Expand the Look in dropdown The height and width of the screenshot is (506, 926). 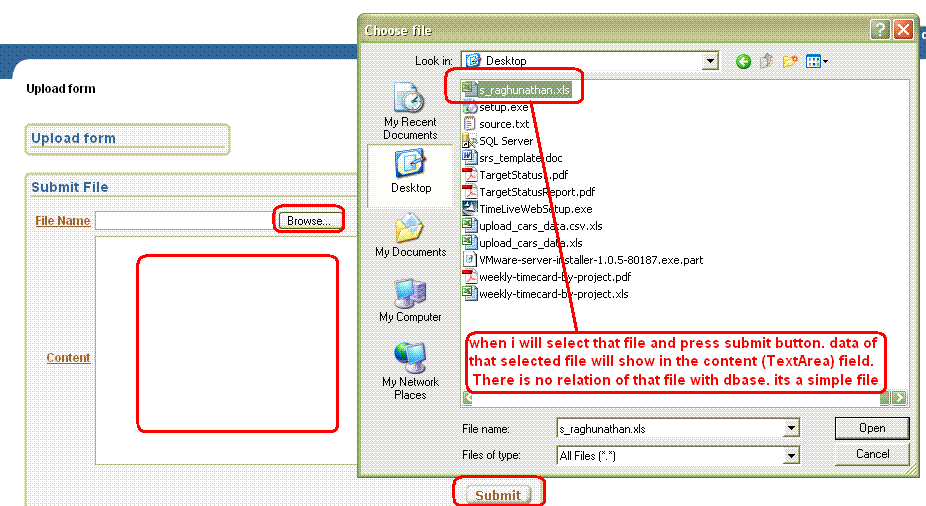[x=710, y=61]
